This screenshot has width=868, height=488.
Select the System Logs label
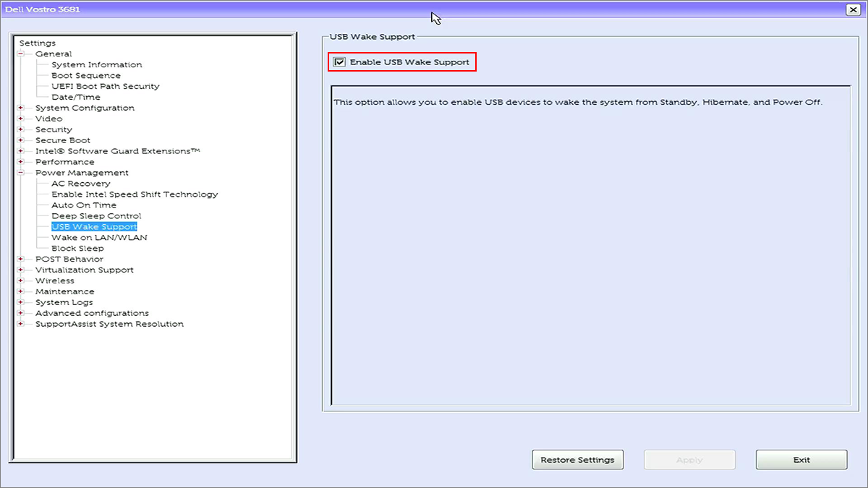(x=64, y=303)
